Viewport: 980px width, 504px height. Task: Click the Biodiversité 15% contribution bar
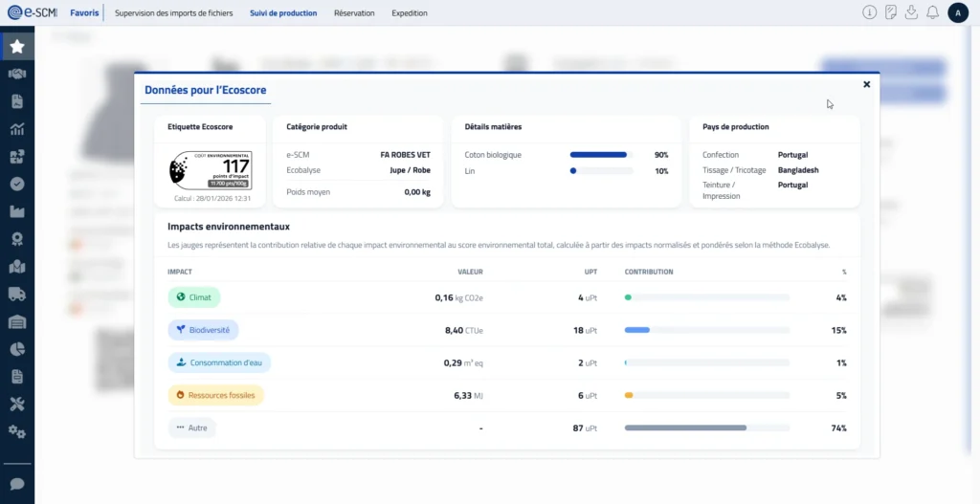(x=707, y=330)
